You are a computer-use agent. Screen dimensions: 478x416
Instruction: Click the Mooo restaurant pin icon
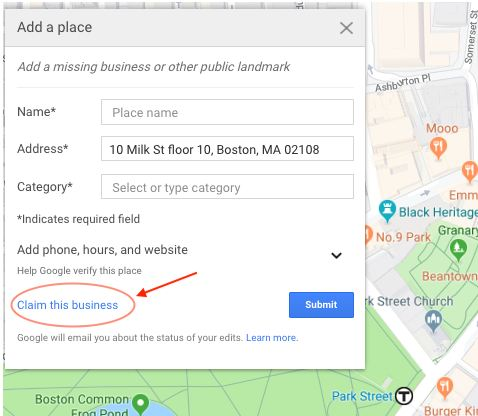pyautogui.click(x=438, y=148)
